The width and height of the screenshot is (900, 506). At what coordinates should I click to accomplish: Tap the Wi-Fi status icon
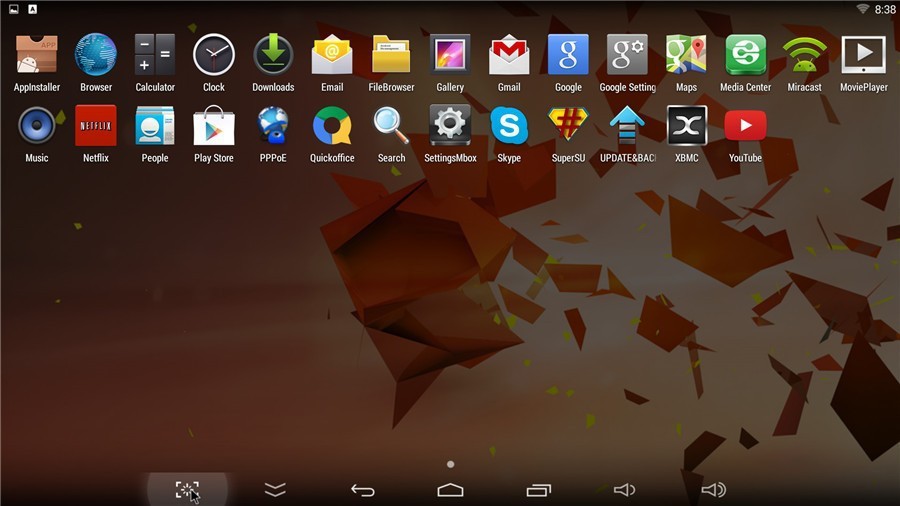[x=862, y=9]
